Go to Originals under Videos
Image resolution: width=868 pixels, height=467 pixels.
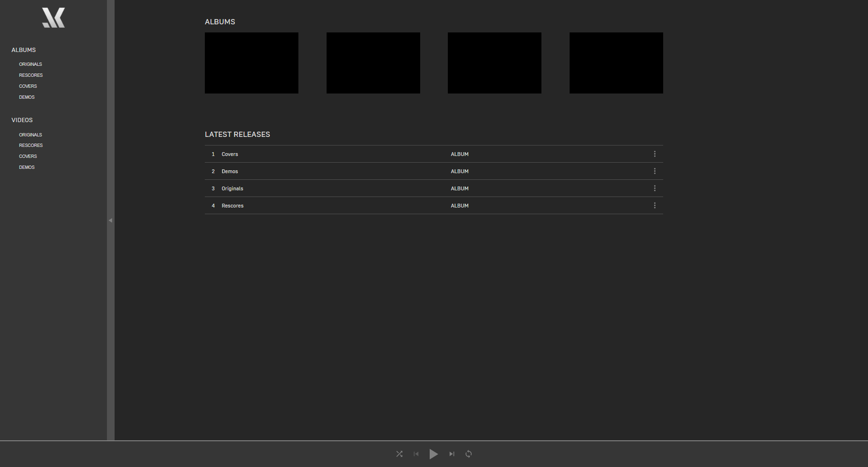point(31,135)
